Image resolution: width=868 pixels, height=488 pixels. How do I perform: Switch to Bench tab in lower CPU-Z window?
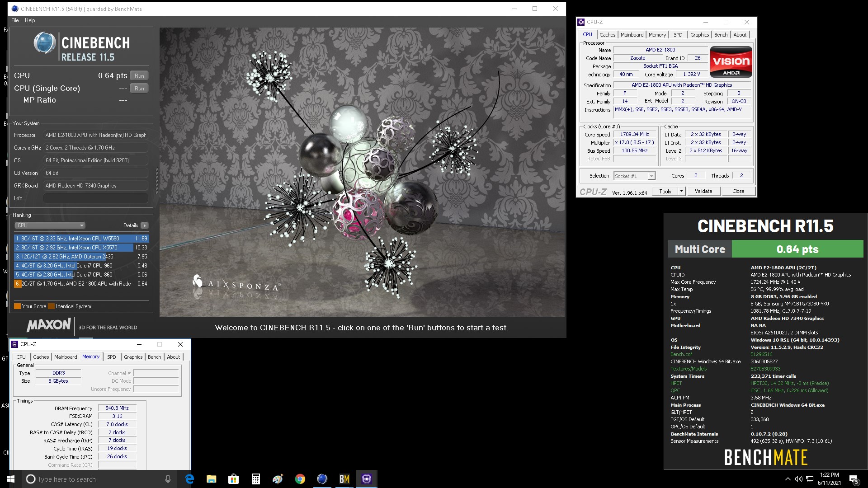click(x=154, y=357)
